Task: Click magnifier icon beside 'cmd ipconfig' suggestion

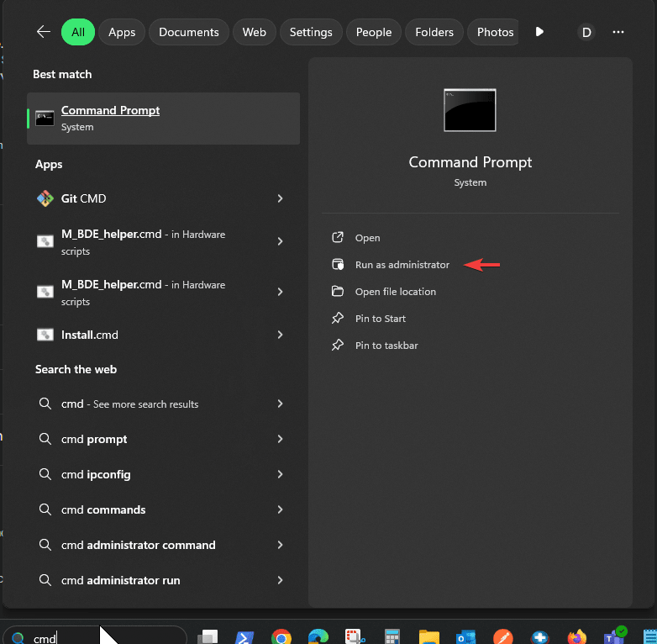Action: (45, 474)
